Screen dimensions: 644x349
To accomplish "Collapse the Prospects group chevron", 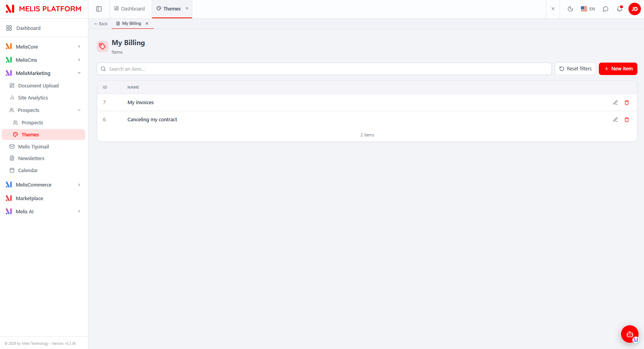I will point(79,110).
